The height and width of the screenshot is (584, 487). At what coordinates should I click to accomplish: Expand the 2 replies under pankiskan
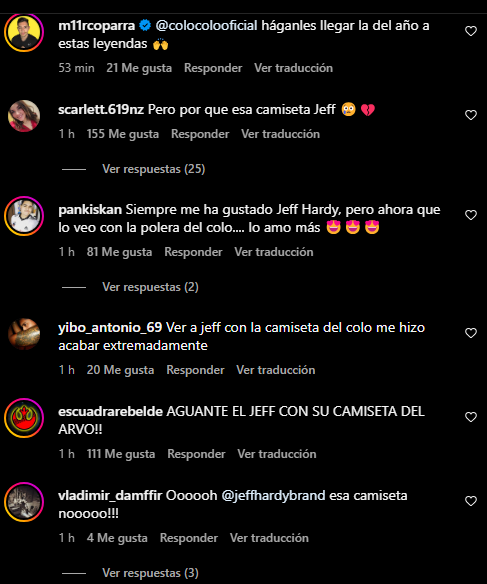tap(150, 287)
